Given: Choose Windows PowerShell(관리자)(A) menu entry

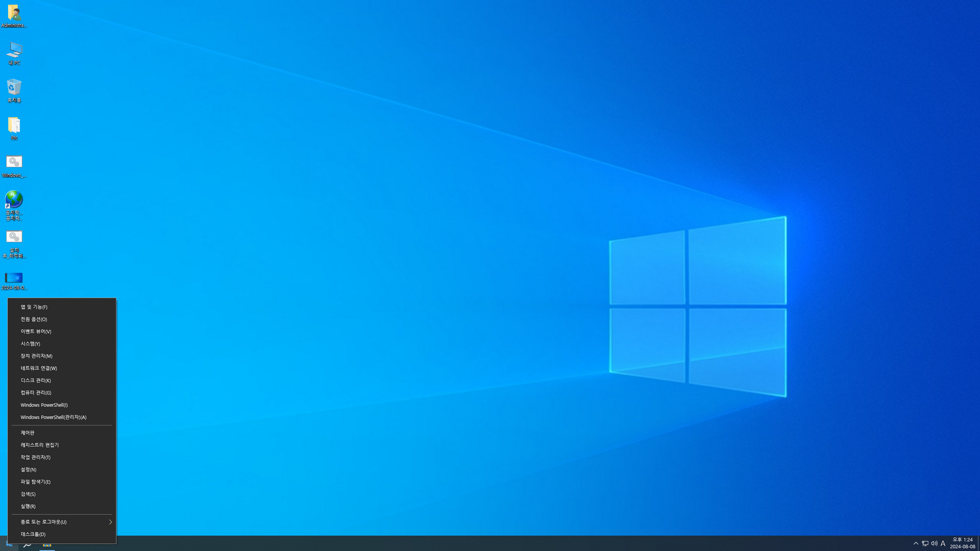Looking at the screenshot, I should point(54,417).
